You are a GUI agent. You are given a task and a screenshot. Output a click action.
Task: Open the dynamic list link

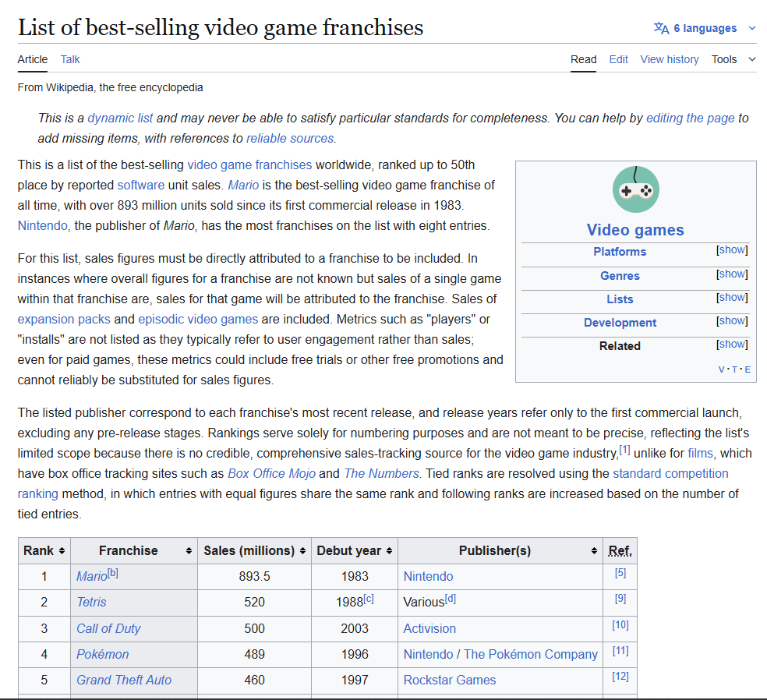120,118
